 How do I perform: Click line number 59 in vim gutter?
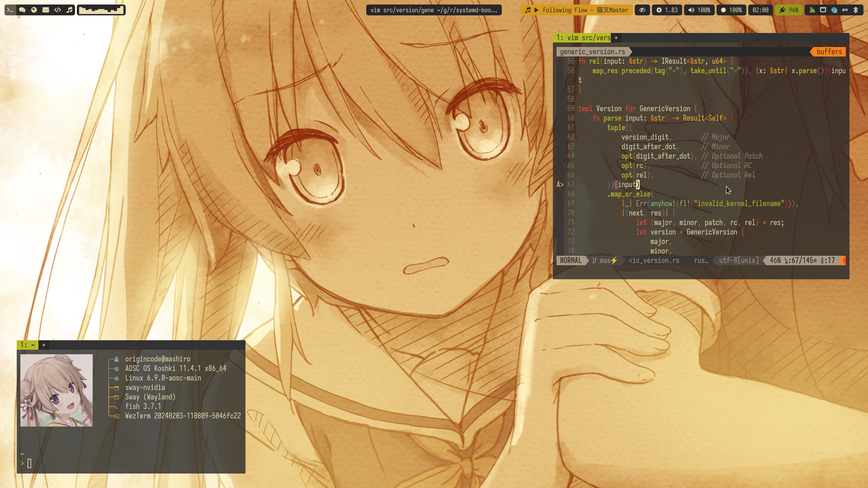pos(571,109)
